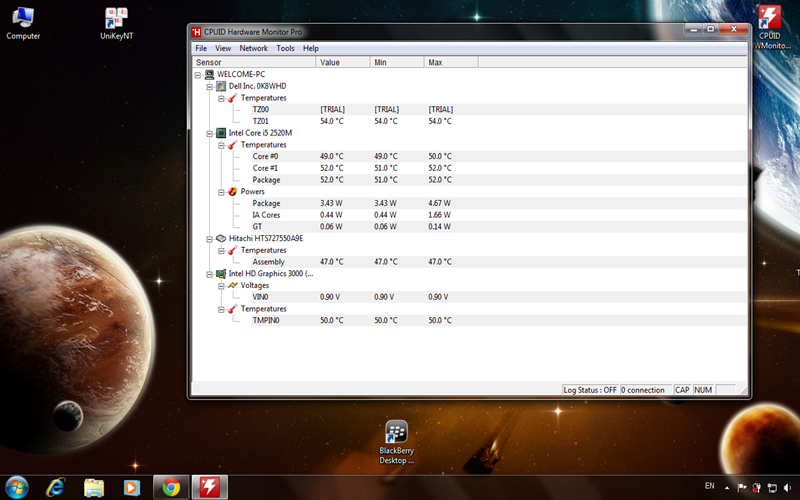Click the EN language indicator
The height and width of the screenshot is (500, 800).
pyautogui.click(x=709, y=486)
